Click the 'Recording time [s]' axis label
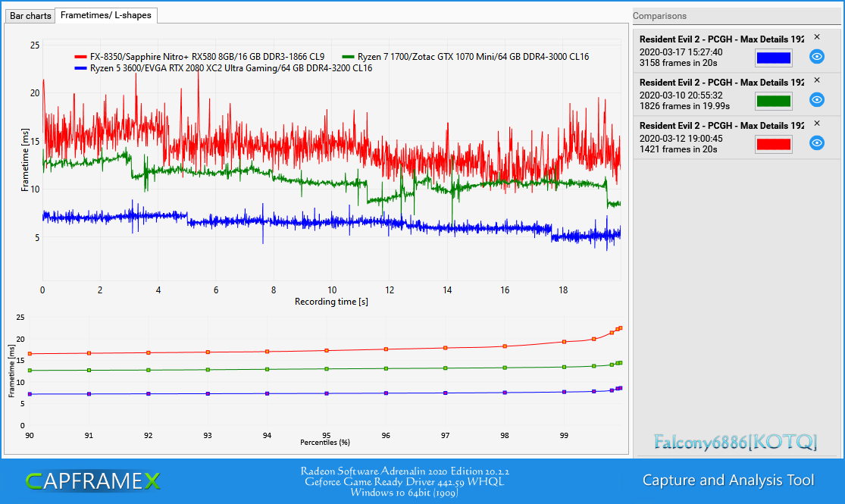Image resolution: width=845 pixels, height=504 pixels. pos(331,302)
